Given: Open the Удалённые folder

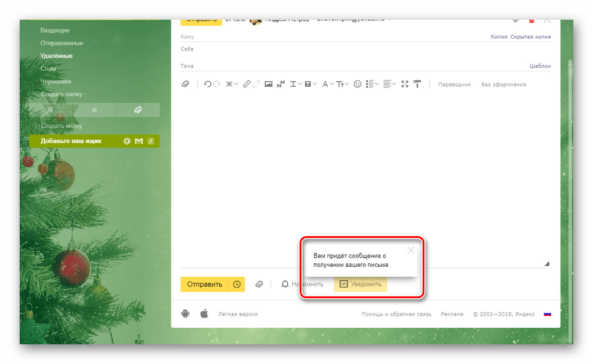Looking at the screenshot, I should coord(57,56).
